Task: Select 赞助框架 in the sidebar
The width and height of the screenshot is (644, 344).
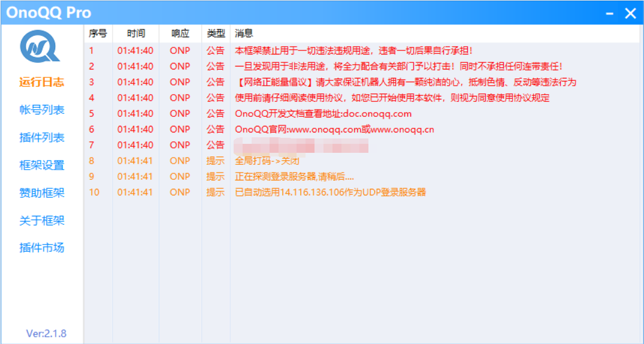Action: [x=41, y=193]
